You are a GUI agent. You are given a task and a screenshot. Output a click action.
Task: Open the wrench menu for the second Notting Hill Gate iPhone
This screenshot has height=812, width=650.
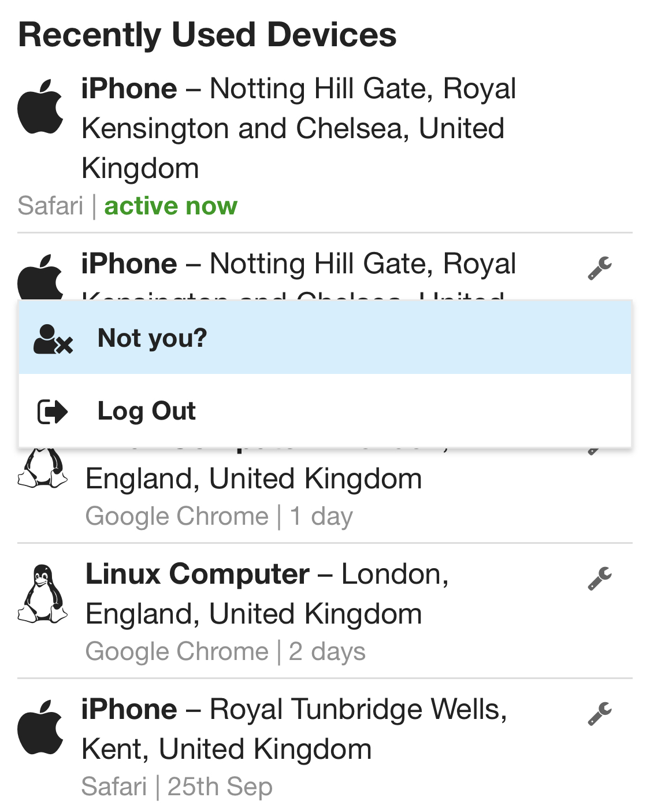coord(600,268)
